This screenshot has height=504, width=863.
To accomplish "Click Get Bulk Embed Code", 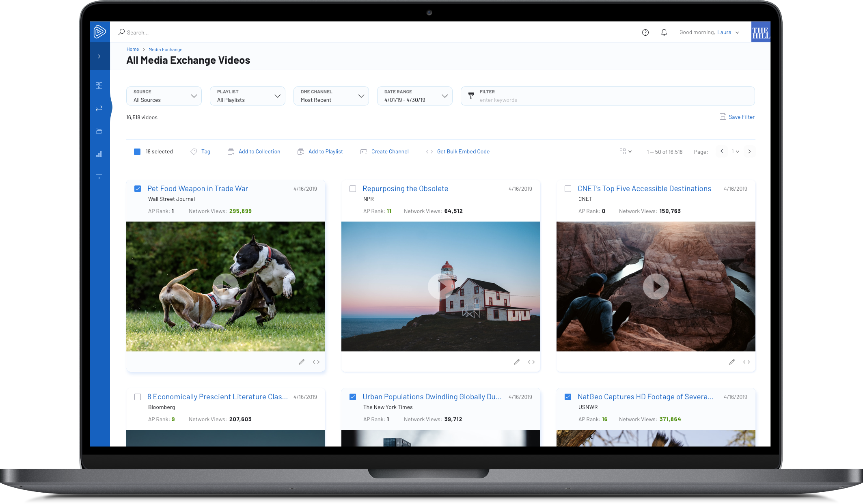I will 458,152.
